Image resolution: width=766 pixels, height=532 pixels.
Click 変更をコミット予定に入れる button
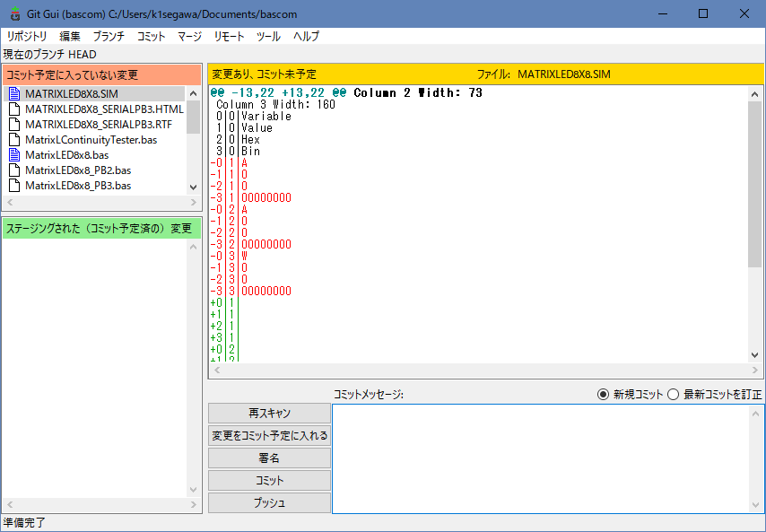269,435
